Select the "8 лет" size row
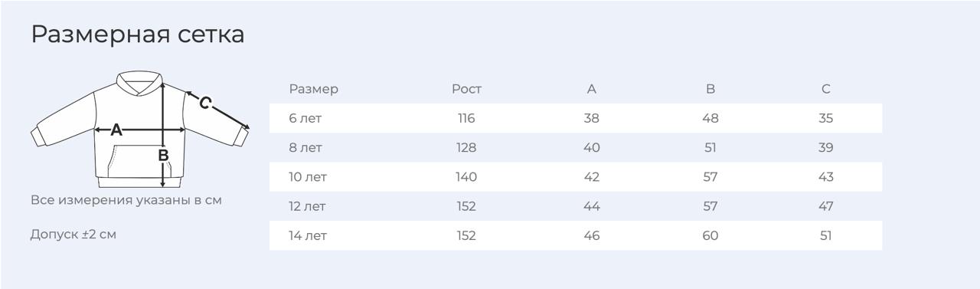The width and height of the screenshot is (980, 289). pyautogui.click(x=576, y=147)
